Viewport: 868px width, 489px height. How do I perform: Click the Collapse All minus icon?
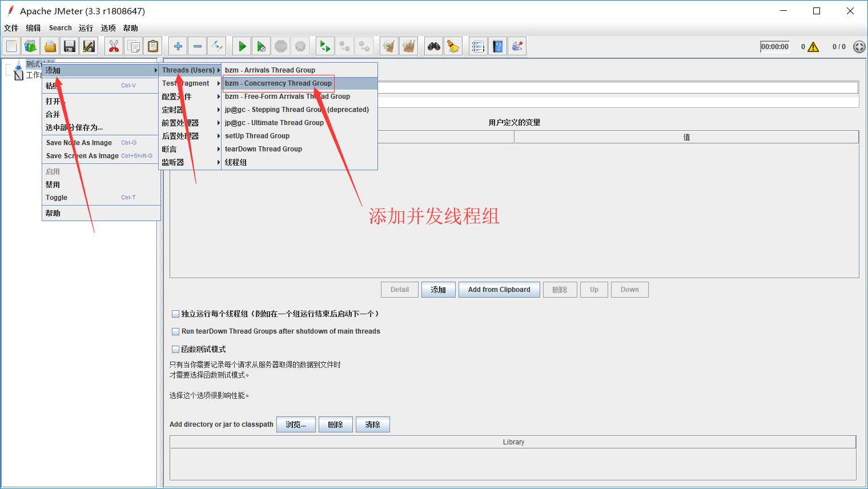coord(198,46)
